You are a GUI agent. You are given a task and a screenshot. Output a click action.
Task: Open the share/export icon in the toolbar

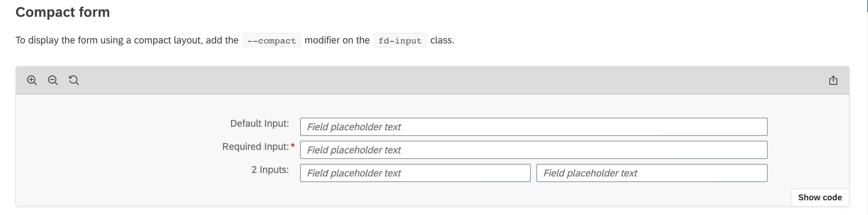click(833, 81)
